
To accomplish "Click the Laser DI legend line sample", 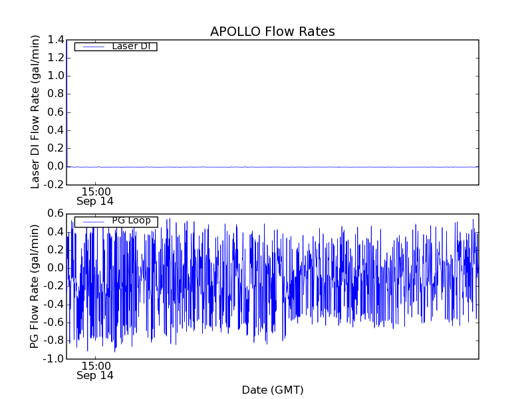I will 92,47.
